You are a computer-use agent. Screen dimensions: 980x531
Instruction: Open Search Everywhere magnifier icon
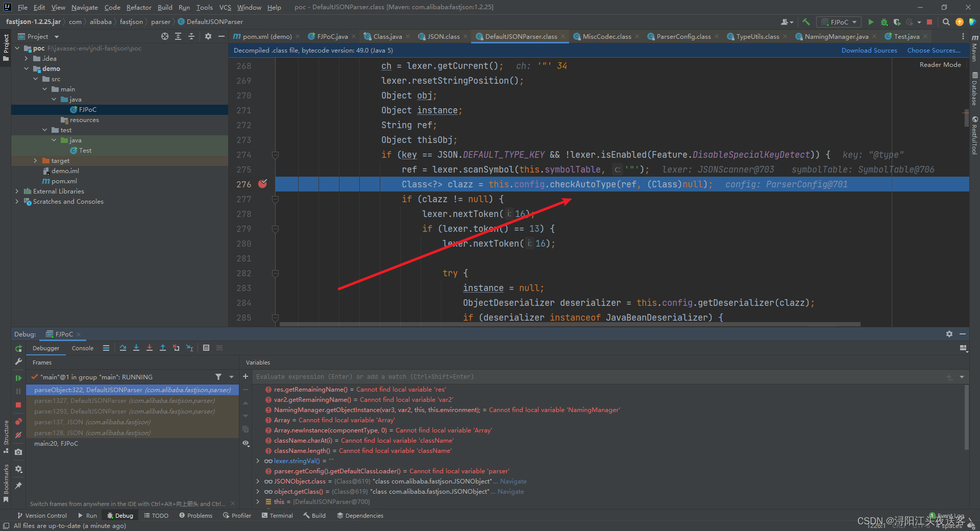pyautogui.click(x=946, y=22)
